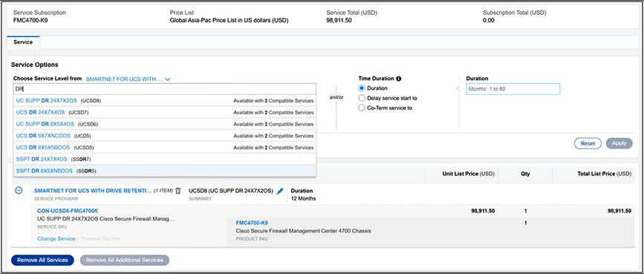Click the Total List Price column header
Screen dimensions: 644x274
(604, 174)
